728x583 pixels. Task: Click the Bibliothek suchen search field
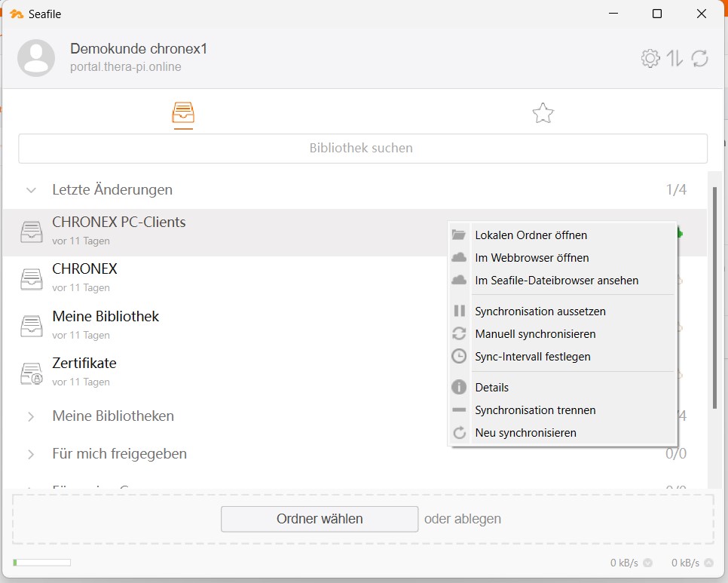coord(363,148)
